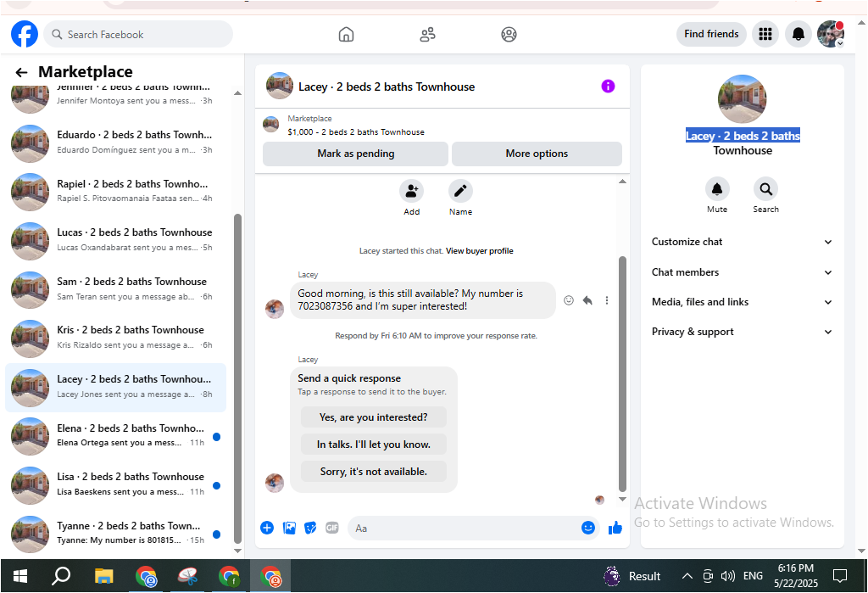Add people to chat icon
868x593 pixels.
[411, 192]
